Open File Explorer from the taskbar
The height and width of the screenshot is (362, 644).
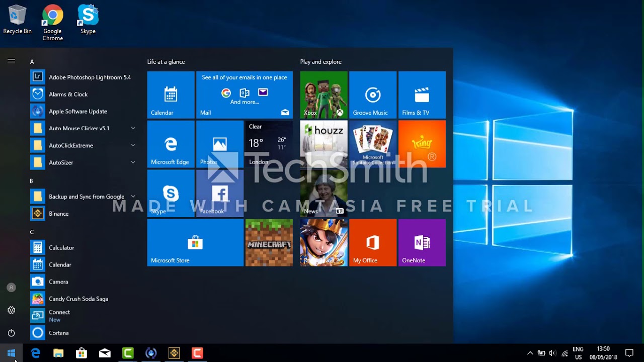[58, 353]
